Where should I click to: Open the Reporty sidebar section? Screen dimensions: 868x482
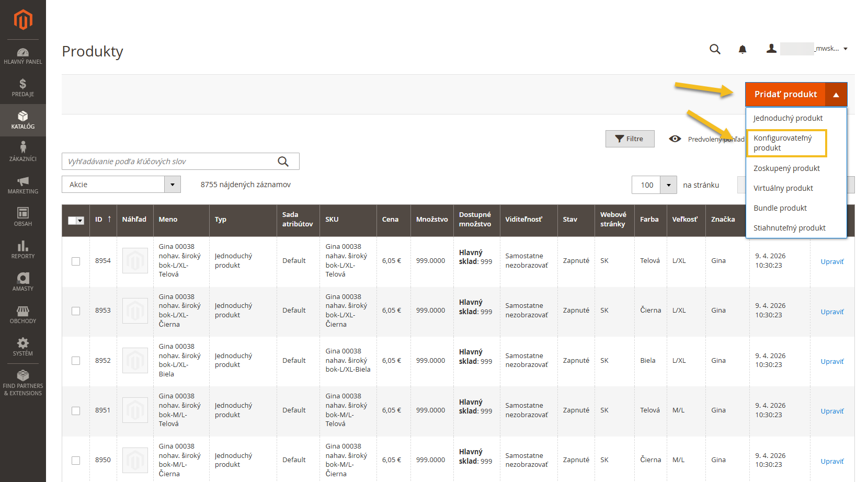(23, 250)
